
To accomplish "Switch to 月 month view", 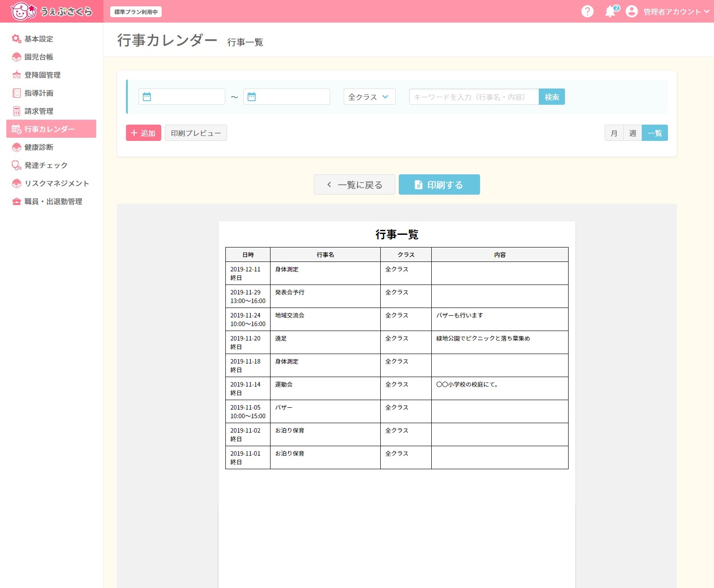I will [614, 133].
